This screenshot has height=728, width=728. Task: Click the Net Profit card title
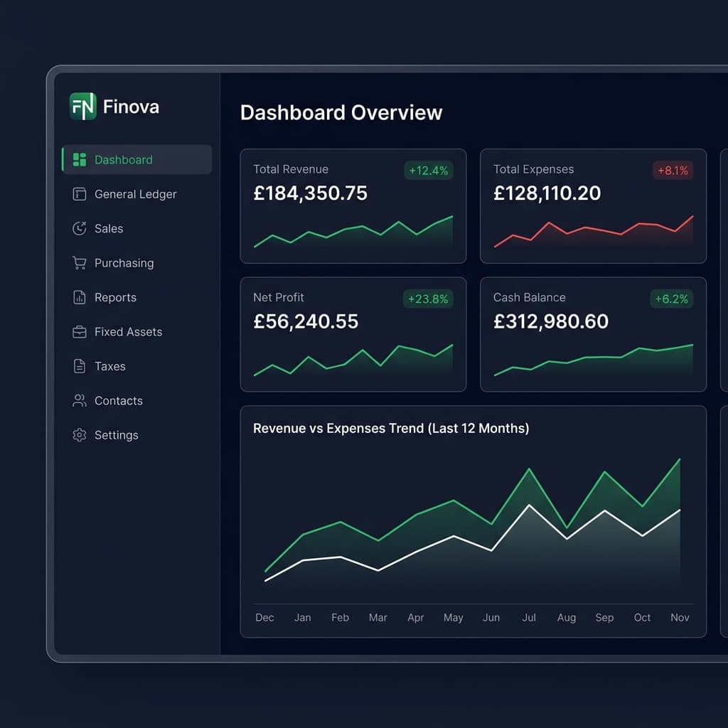tap(279, 297)
